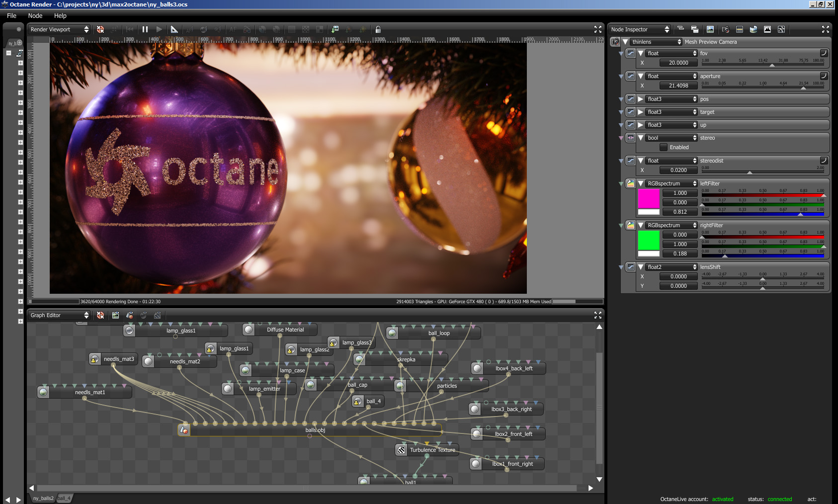Click the viewport lock icon

378,29
